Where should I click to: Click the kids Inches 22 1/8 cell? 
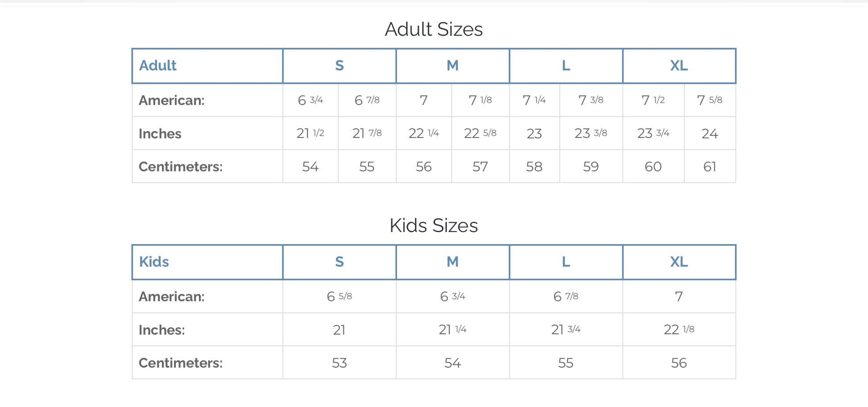click(679, 329)
